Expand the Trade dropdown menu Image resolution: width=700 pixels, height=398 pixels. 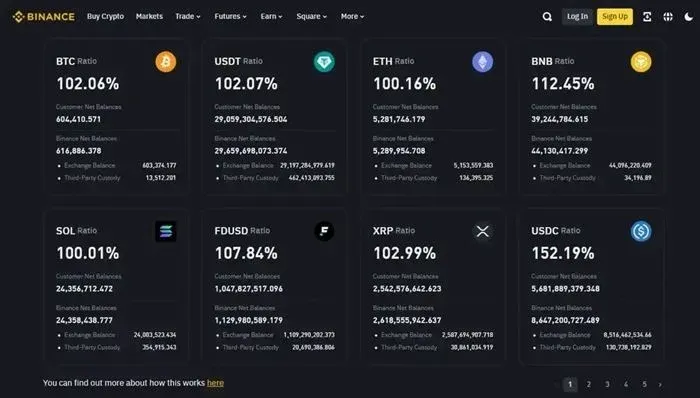click(188, 17)
